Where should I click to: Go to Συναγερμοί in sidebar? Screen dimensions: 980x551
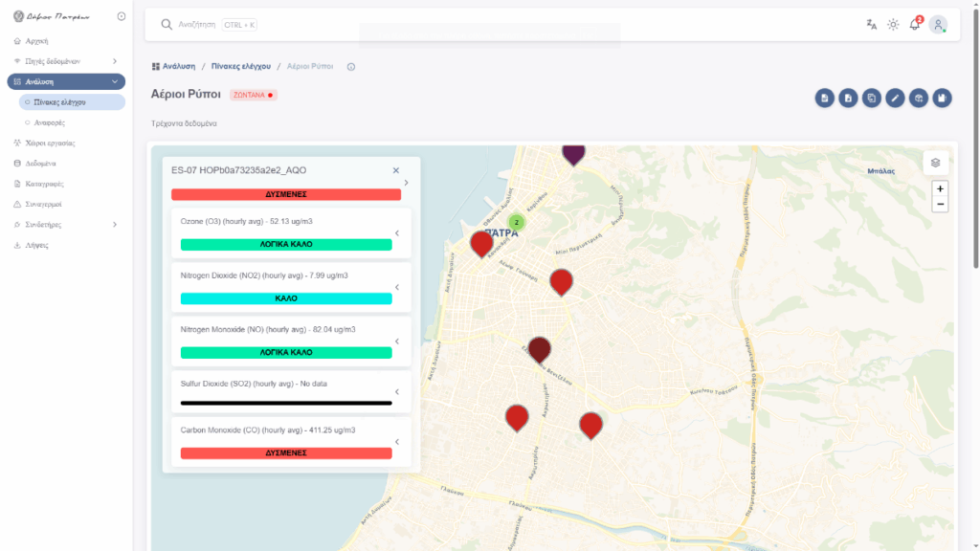43,204
